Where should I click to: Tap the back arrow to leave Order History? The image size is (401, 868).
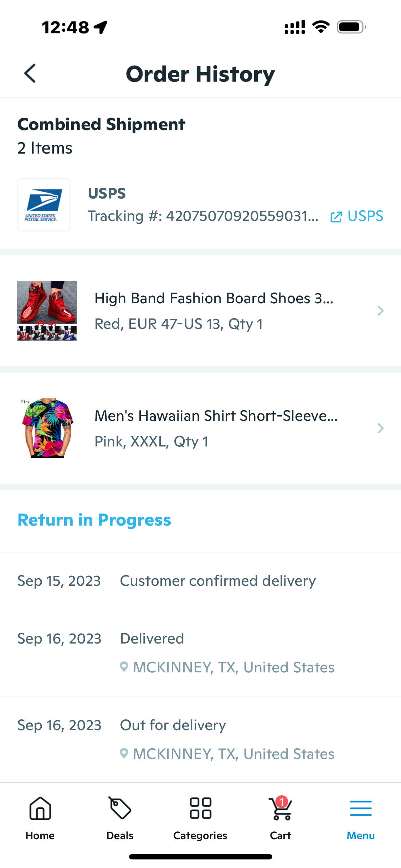pos(29,73)
